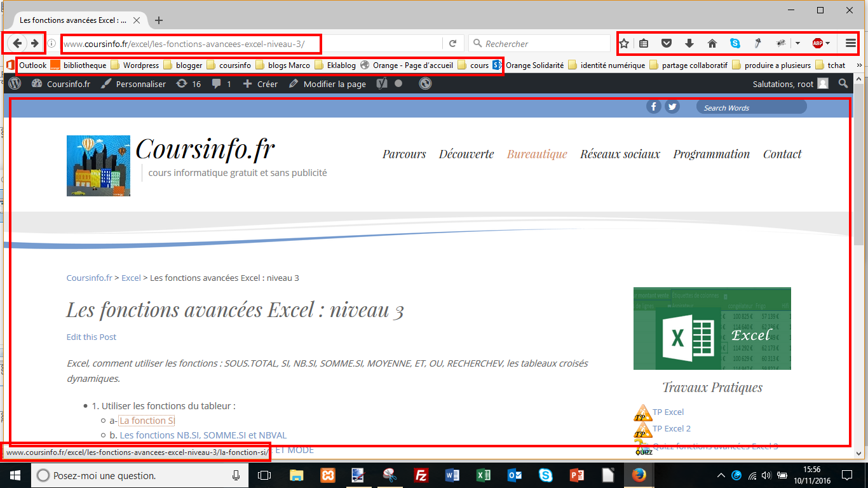Click the Personnaliser brush icon

tap(107, 83)
